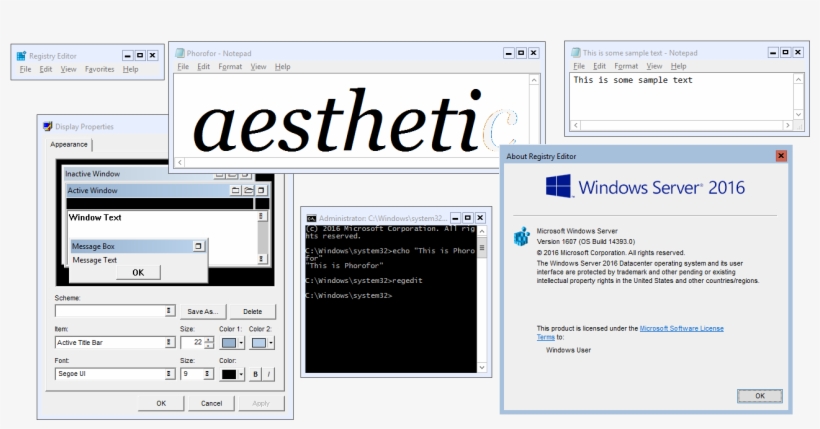Click scroll left arrow in Phorofor Notepad
The width and height of the screenshot is (820, 429).
coord(180,162)
